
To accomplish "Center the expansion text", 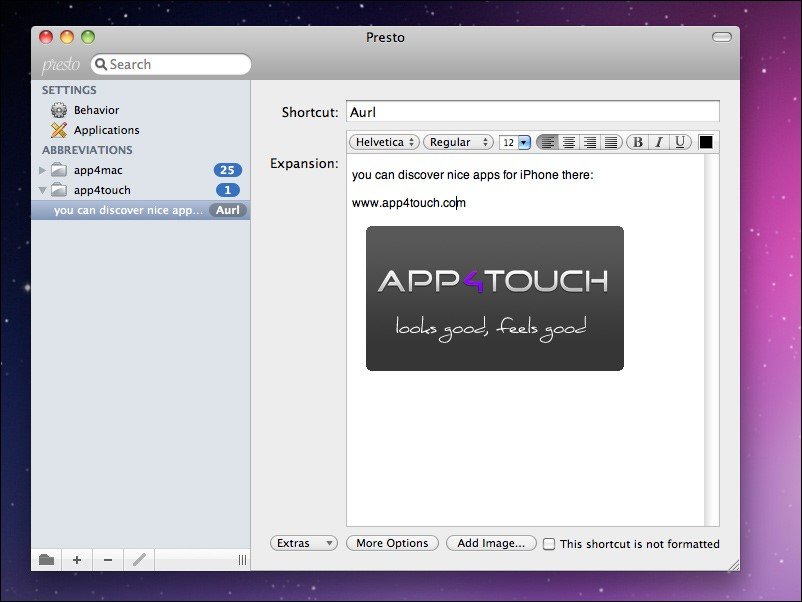I will (569, 142).
